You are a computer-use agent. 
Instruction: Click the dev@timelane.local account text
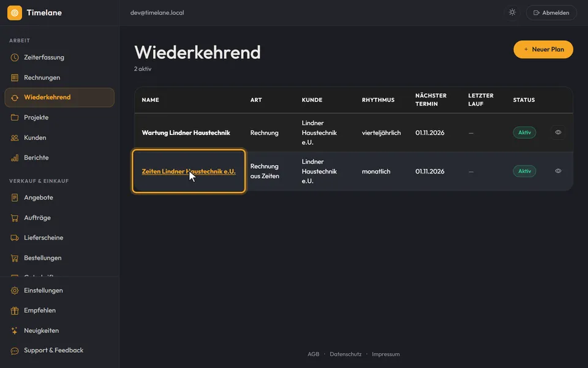coord(157,13)
